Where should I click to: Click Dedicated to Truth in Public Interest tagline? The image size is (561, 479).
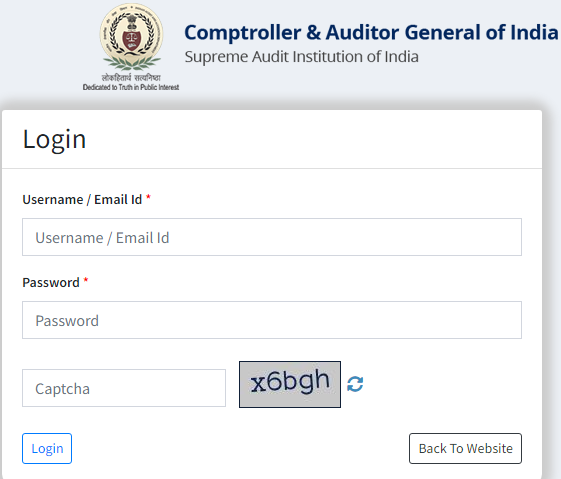click(x=131, y=87)
